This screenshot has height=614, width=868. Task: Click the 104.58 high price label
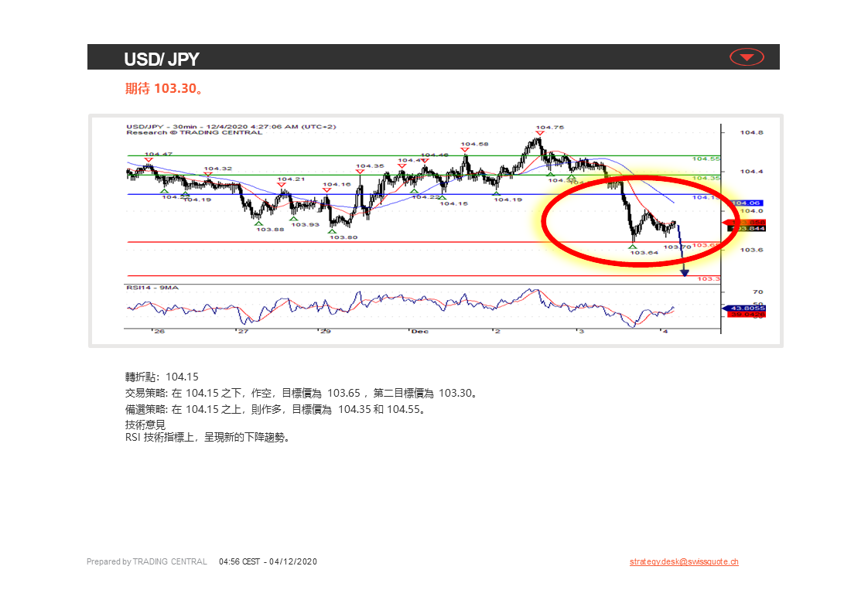[x=474, y=144]
